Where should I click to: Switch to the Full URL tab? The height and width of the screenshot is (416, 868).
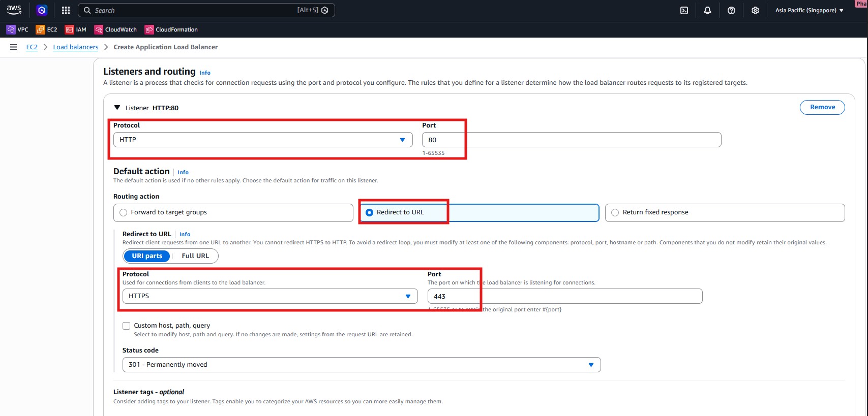[195, 256]
